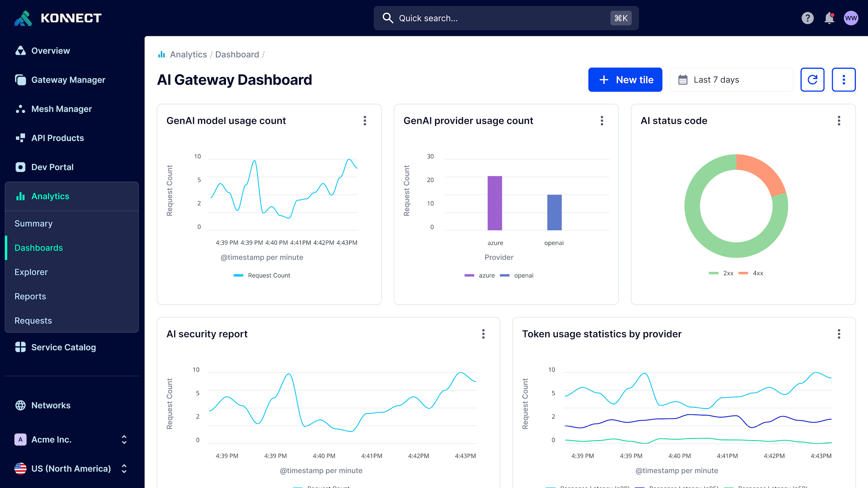
Task: Click the Konnect logo
Action: coord(58,18)
